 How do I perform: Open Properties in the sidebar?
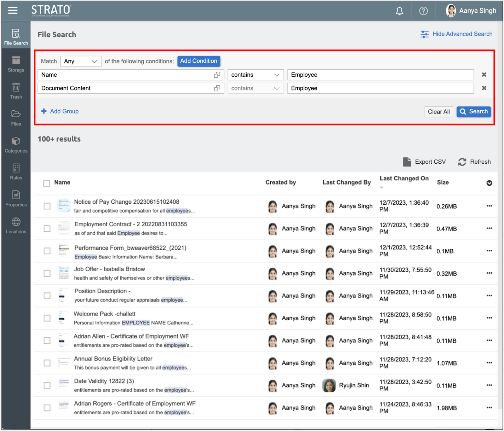pyautogui.click(x=16, y=199)
